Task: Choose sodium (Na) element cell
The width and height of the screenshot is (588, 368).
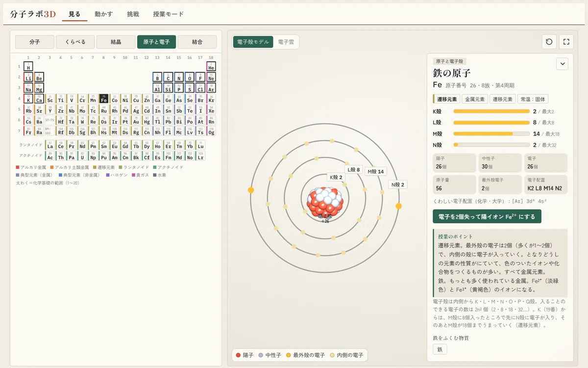Action: [x=28, y=88]
